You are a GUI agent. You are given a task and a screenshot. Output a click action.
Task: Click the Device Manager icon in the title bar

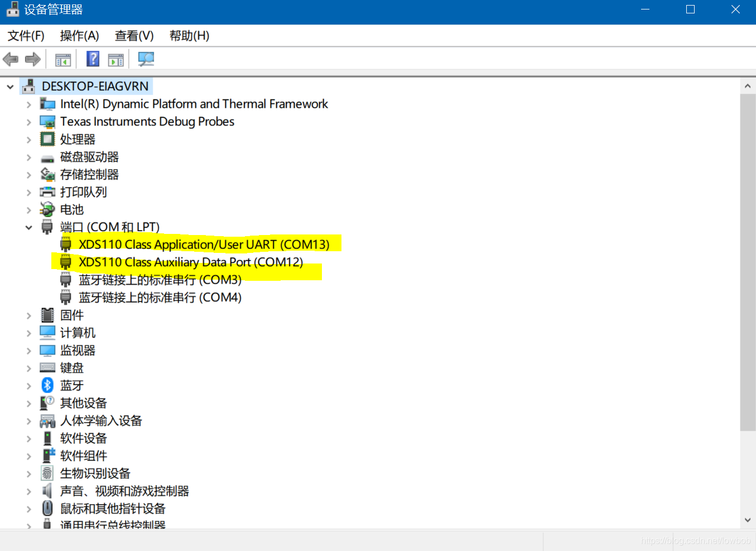(12, 9)
